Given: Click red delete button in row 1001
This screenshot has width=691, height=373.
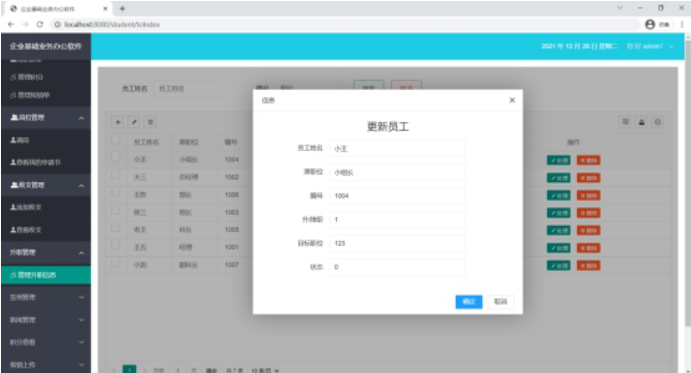Looking at the screenshot, I should (x=588, y=248).
